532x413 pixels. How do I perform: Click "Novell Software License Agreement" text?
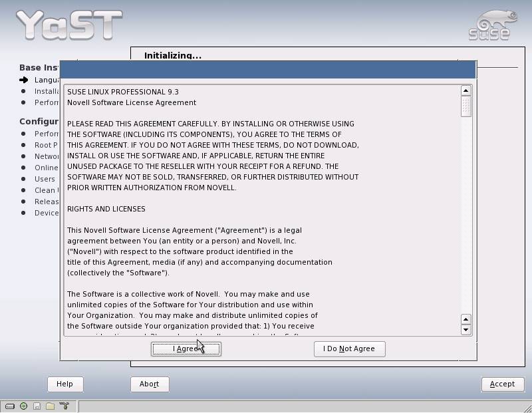tap(132, 102)
